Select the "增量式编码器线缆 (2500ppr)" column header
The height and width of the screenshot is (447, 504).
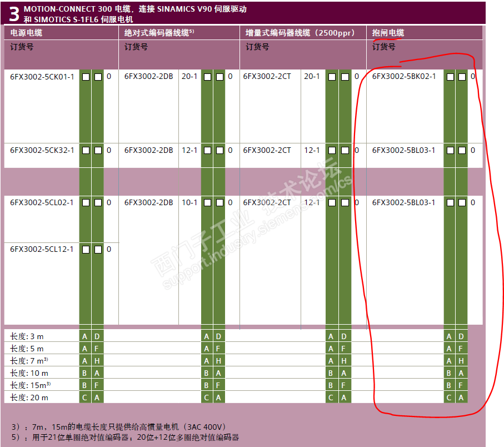click(300, 33)
